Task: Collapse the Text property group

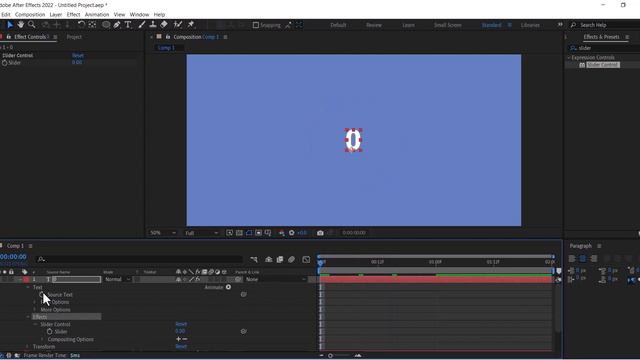Action: (x=28, y=287)
